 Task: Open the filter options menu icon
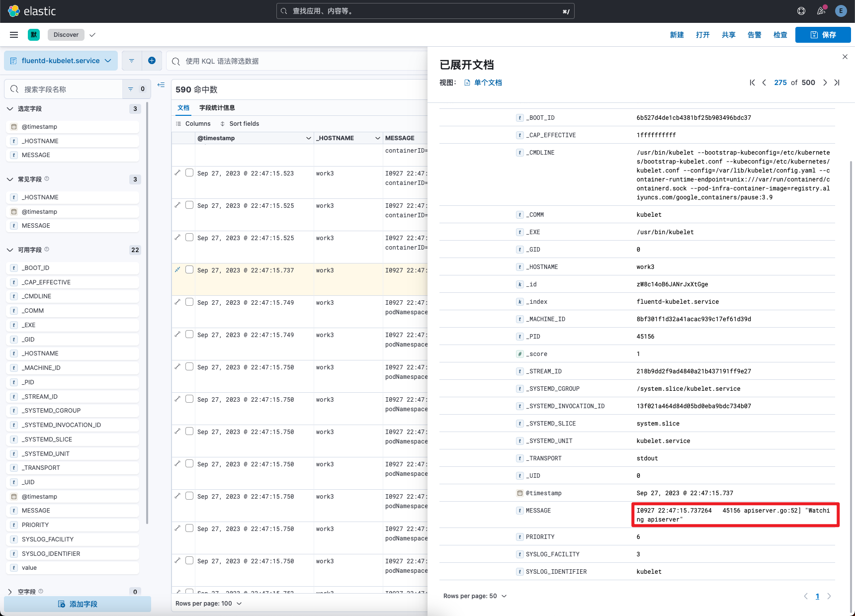[x=132, y=61]
